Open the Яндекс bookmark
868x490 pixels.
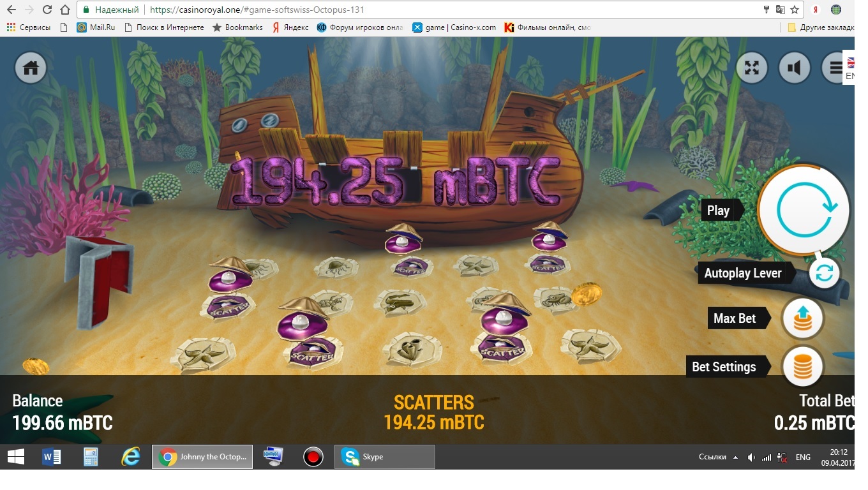290,27
